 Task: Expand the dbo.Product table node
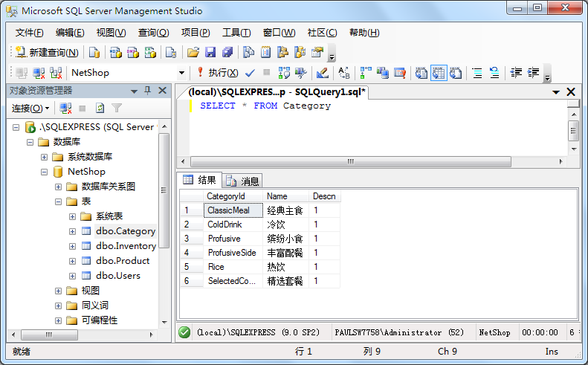tap(72, 261)
